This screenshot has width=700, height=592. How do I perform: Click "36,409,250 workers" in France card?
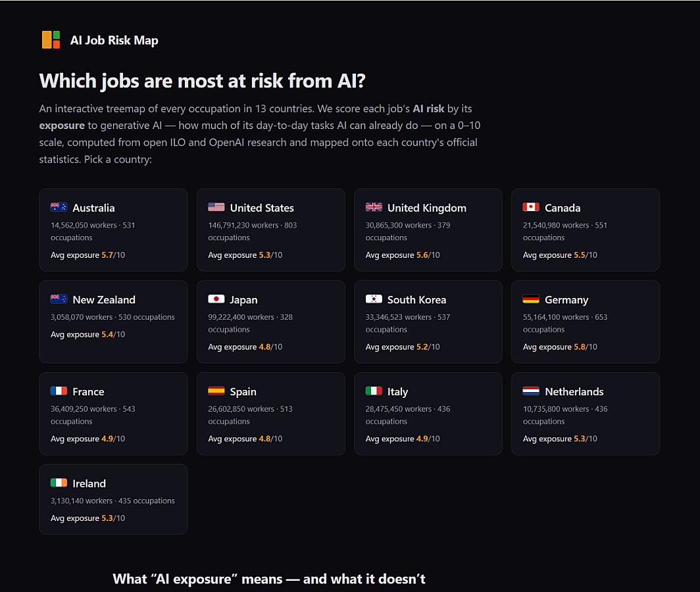click(84, 409)
